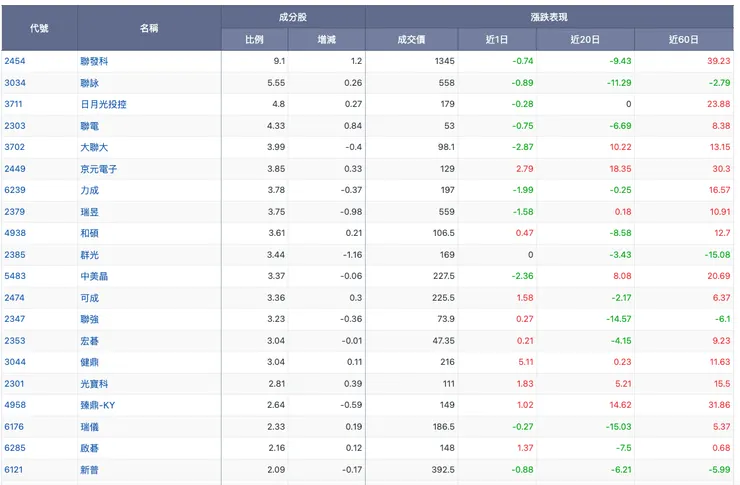Select 聯發科 price cell 1345

(x=445, y=61)
